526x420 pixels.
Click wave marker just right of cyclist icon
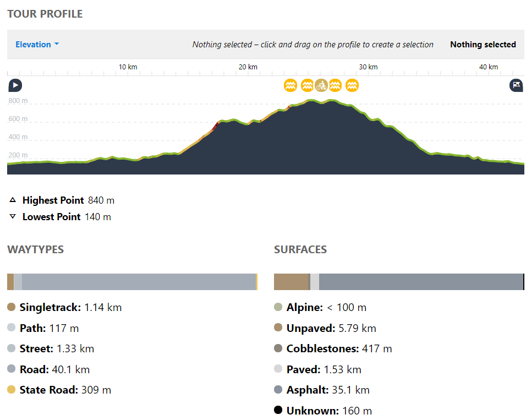click(x=335, y=85)
